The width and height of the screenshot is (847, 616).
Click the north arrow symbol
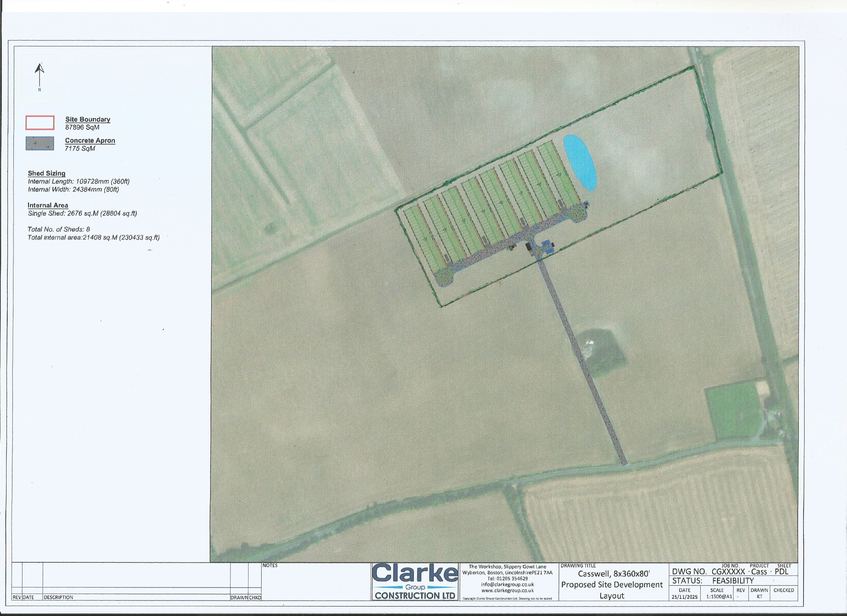coord(39,75)
